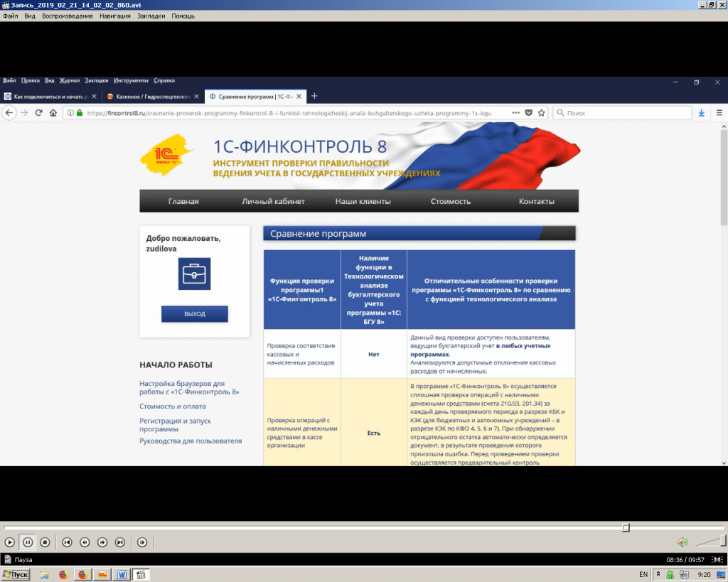Open 'Настройка браузеров для работы' link
Viewport: 728px width, 582px height.
[189, 387]
